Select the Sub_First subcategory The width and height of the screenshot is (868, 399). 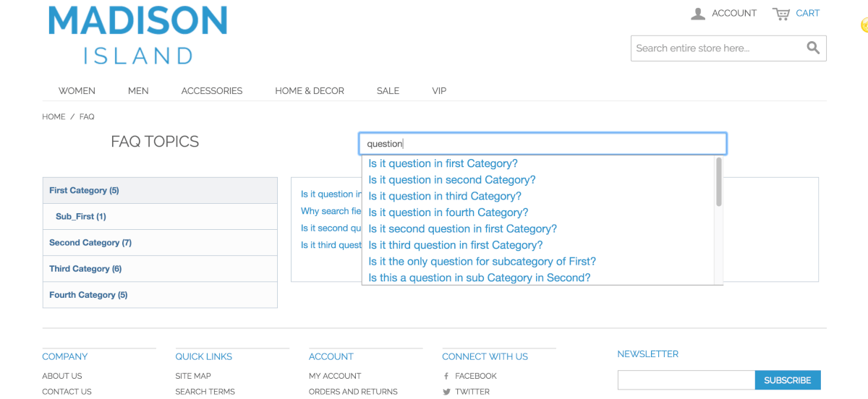click(x=81, y=217)
